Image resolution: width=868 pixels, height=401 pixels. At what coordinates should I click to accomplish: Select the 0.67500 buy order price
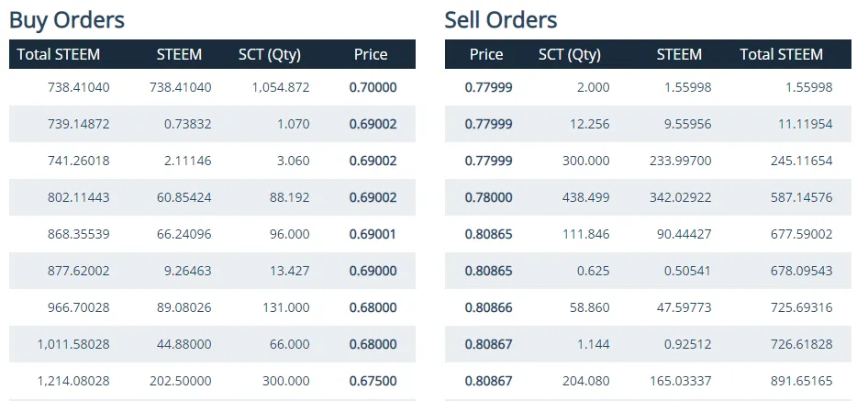point(373,381)
